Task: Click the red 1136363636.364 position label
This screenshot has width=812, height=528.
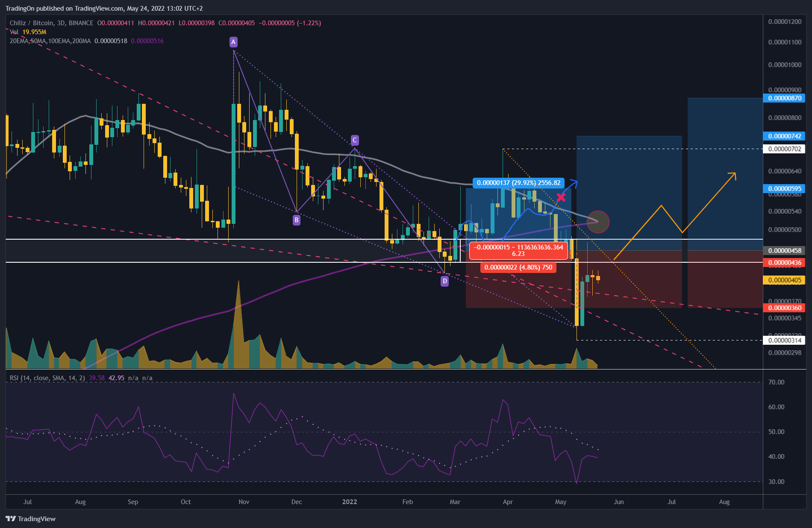Action: click(518, 250)
